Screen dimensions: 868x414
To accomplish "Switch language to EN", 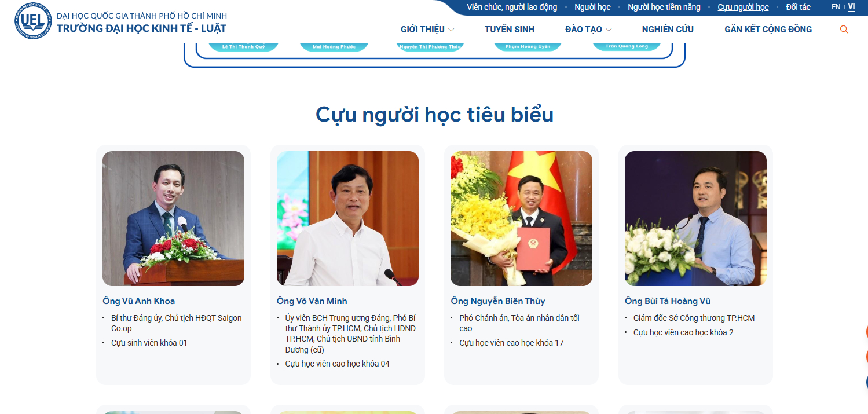I will point(836,7).
